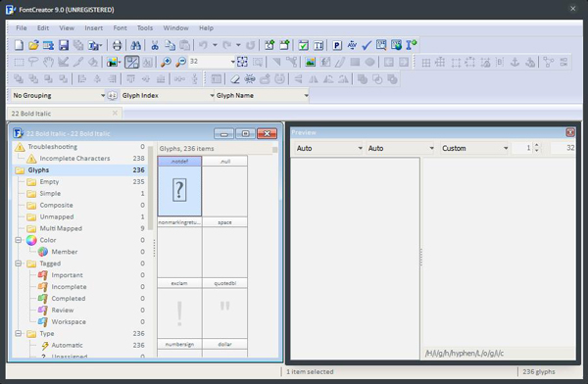Select the Multi Mapped category
Image resolution: width=588 pixels, height=384 pixels.
pyautogui.click(x=61, y=228)
